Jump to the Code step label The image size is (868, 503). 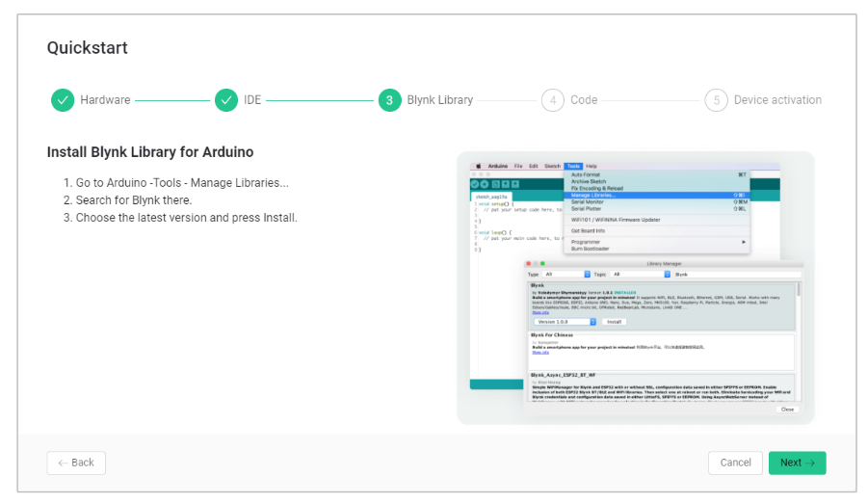584,100
